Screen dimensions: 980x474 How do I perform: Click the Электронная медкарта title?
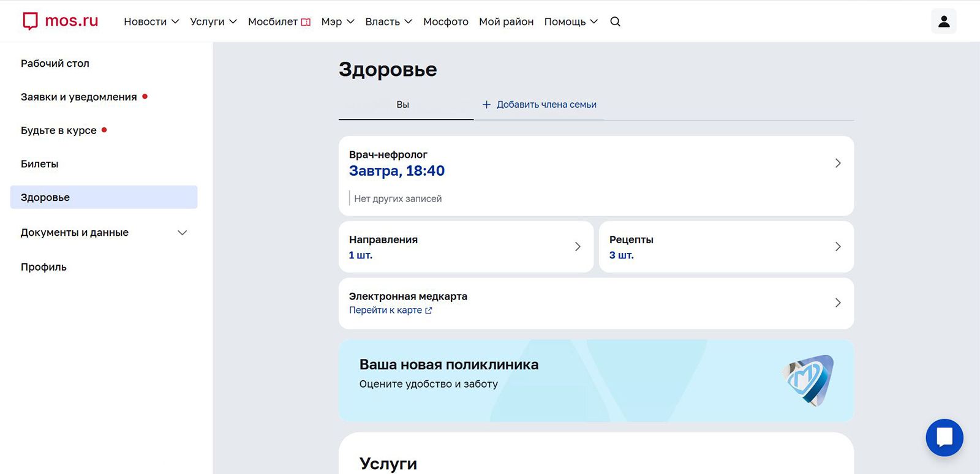408,296
